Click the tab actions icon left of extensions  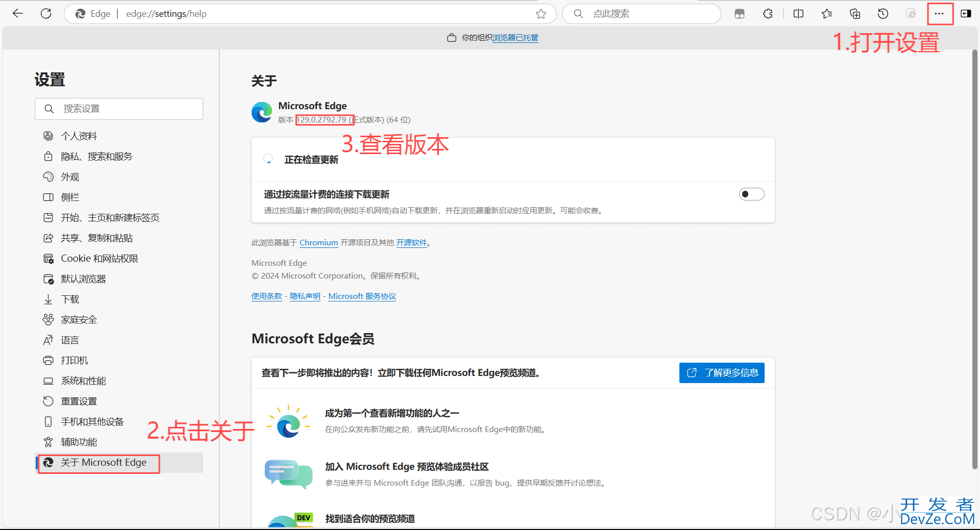point(740,14)
